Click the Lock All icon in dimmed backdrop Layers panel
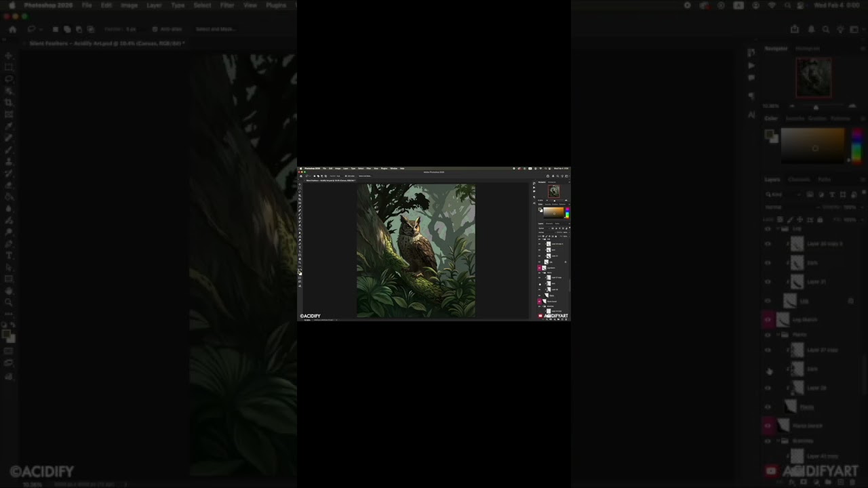 (820, 220)
